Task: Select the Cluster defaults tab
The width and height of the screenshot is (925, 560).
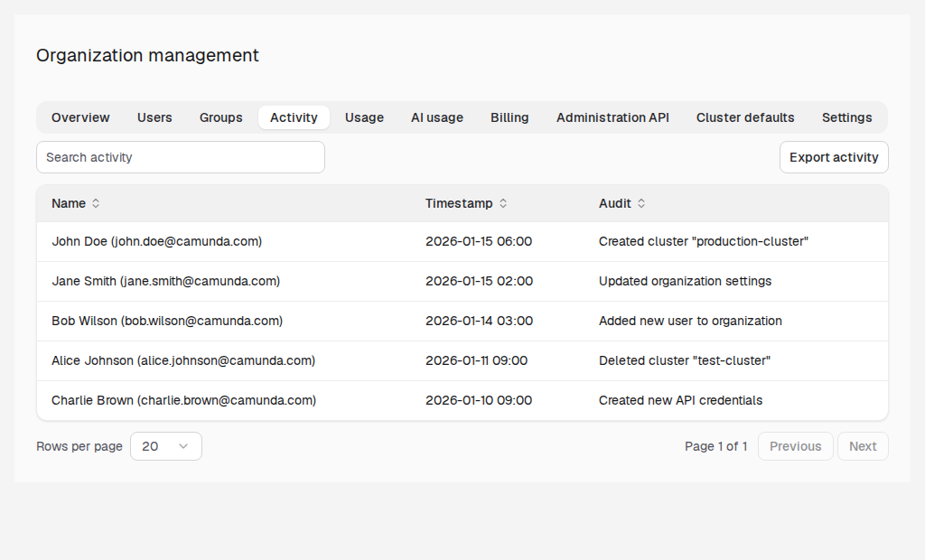Action: (745, 117)
